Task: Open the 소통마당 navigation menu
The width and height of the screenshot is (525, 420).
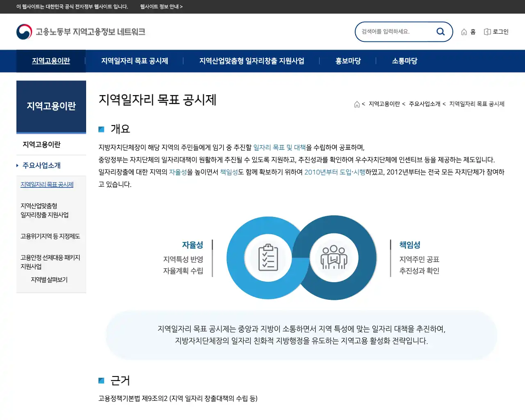Action: pos(404,61)
